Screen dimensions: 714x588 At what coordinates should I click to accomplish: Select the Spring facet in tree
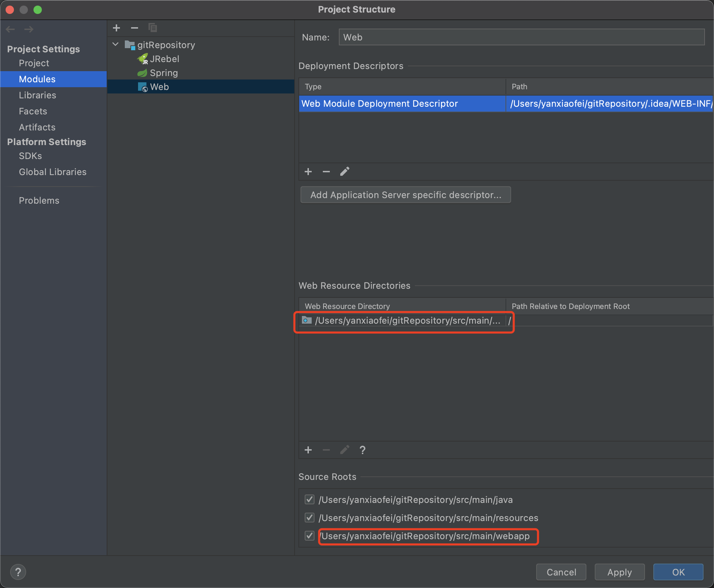pyautogui.click(x=164, y=73)
